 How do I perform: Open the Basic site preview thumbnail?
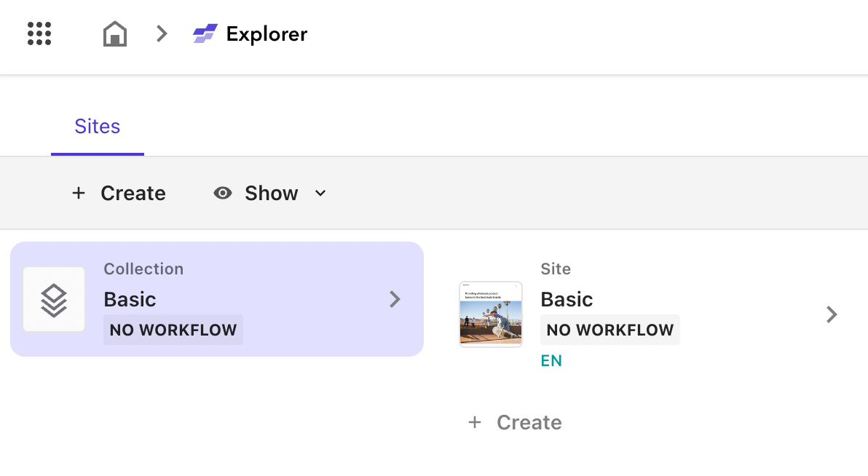pyautogui.click(x=490, y=314)
